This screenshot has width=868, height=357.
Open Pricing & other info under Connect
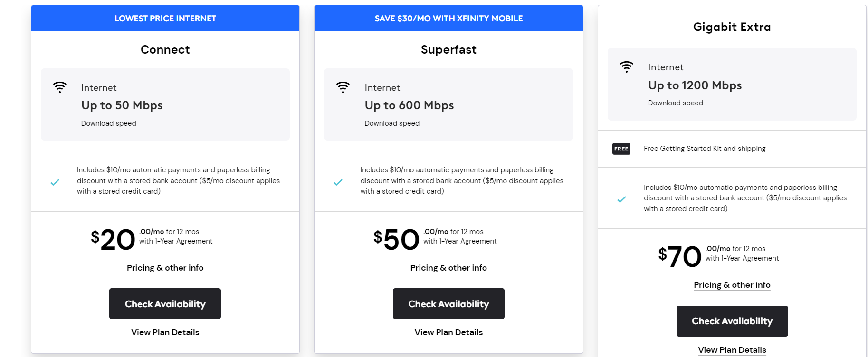(x=165, y=268)
